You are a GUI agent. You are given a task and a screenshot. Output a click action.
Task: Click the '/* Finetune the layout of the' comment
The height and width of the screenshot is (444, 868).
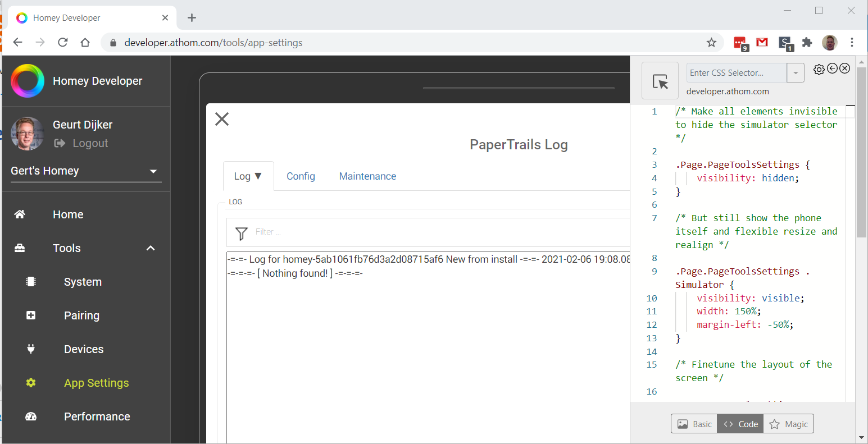tap(753, 364)
